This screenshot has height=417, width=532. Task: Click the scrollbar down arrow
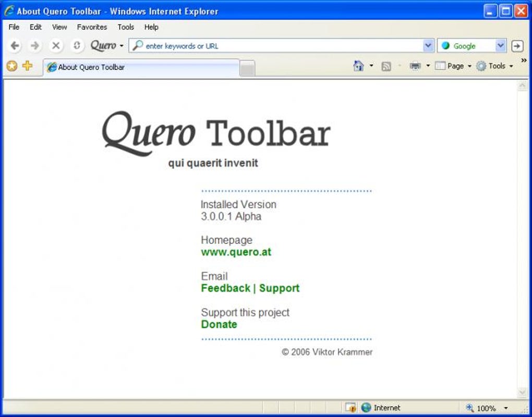[522, 393]
